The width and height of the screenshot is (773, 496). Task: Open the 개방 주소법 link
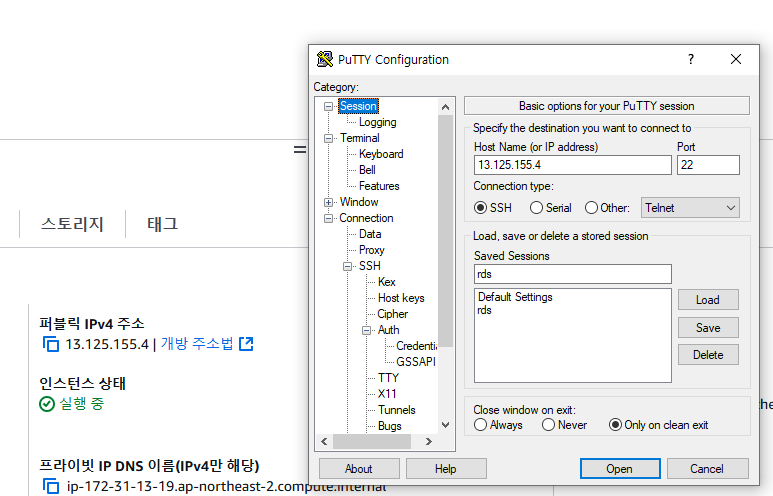(x=197, y=344)
